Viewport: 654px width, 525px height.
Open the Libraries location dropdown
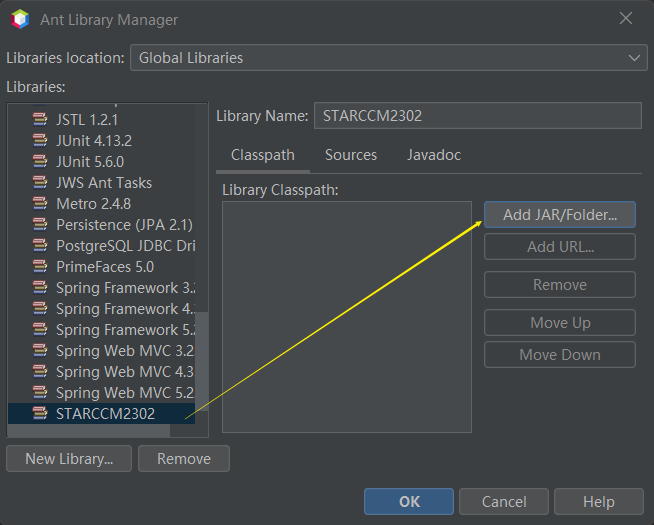coord(388,58)
